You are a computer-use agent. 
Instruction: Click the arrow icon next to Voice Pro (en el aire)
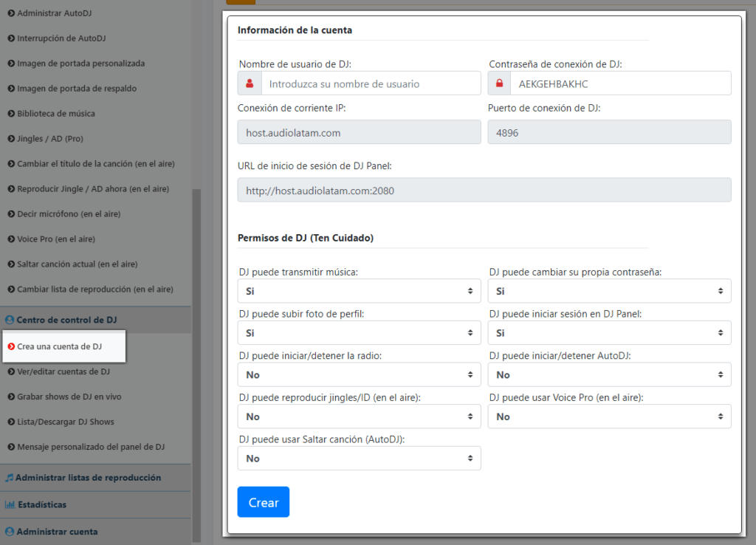point(11,239)
